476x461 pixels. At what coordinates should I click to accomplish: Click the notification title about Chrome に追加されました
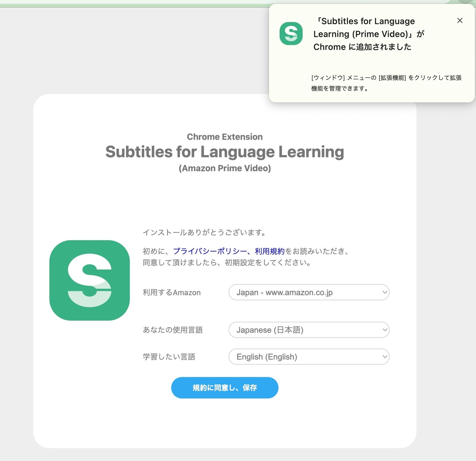(x=369, y=34)
